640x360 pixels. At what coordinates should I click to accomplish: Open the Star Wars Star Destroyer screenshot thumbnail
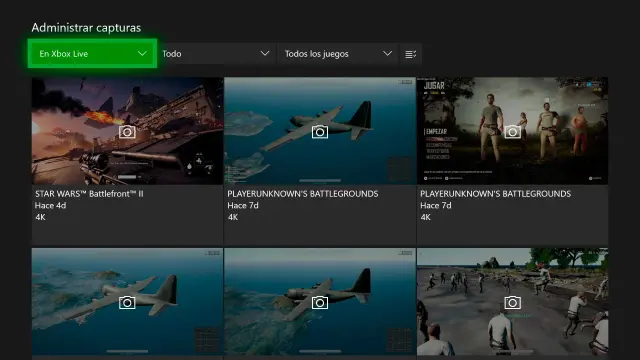click(x=127, y=131)
